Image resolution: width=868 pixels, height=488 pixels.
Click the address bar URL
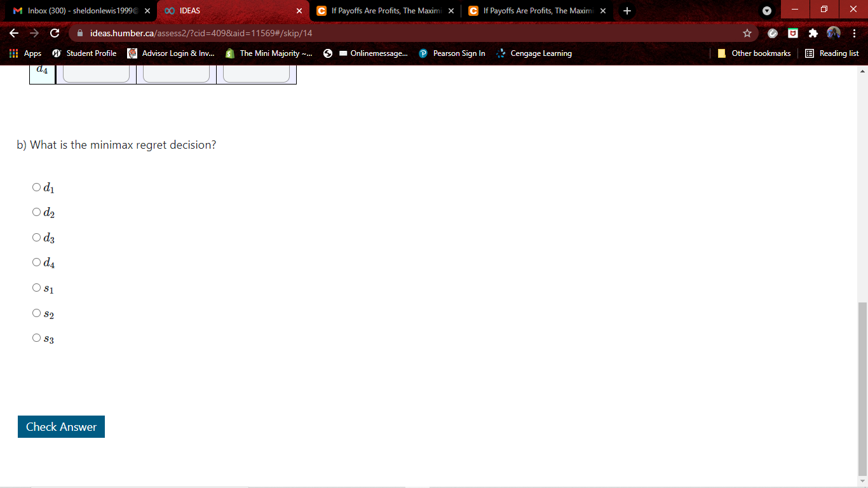click(x=201, y=33)
